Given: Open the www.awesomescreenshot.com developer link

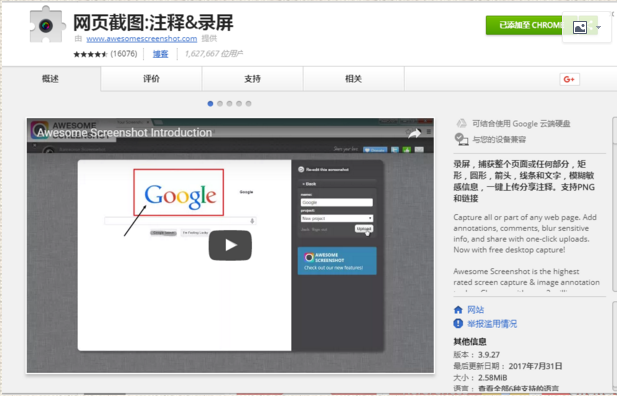Looking at the screenshot, I should pos(142,39).
